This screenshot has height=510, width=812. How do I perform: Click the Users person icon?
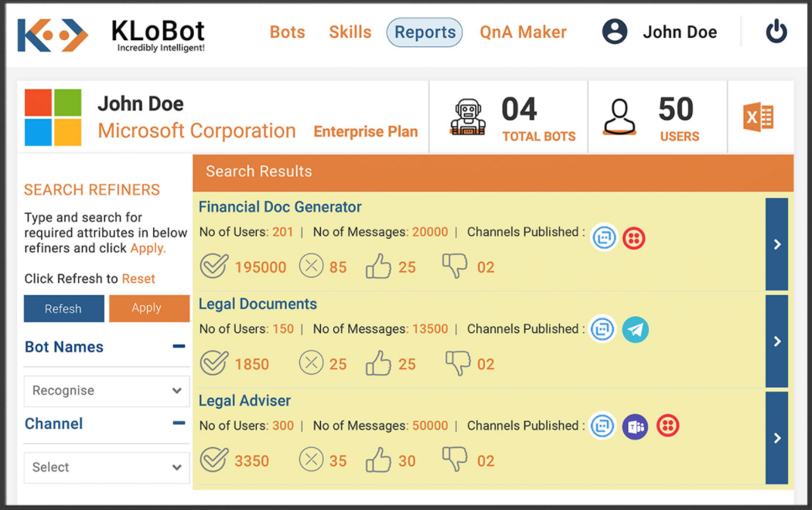click(619, 117)
